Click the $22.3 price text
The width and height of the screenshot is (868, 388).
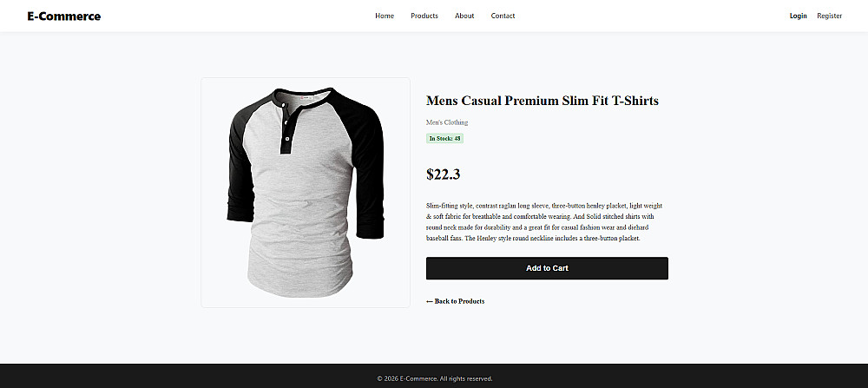443,174
